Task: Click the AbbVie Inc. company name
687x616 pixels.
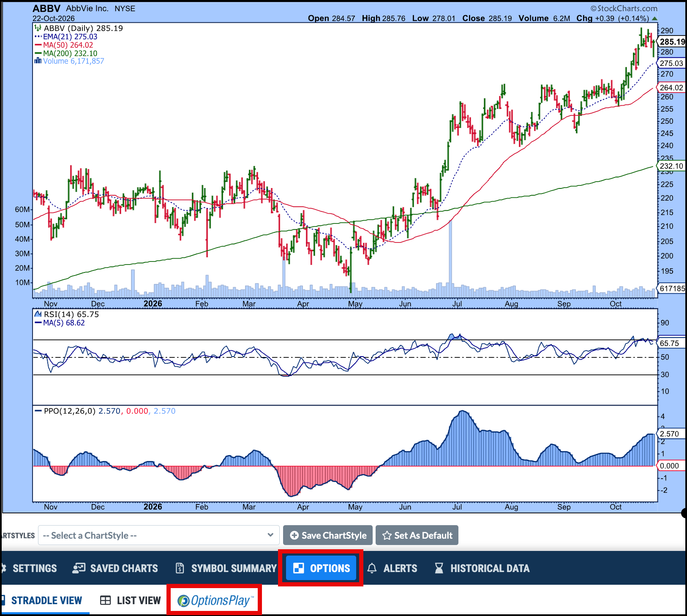Action: [x=87, y=8]
